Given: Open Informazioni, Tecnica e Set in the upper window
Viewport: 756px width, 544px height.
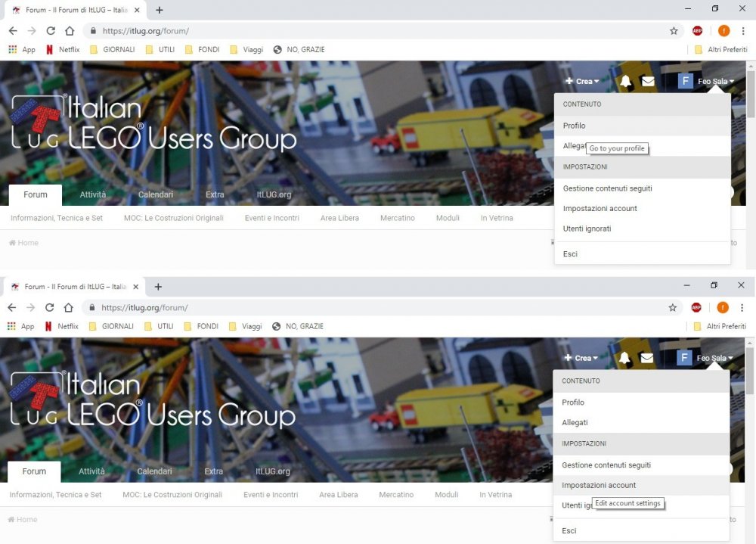Looking at the screenshot, I should [x=57, y=218].
